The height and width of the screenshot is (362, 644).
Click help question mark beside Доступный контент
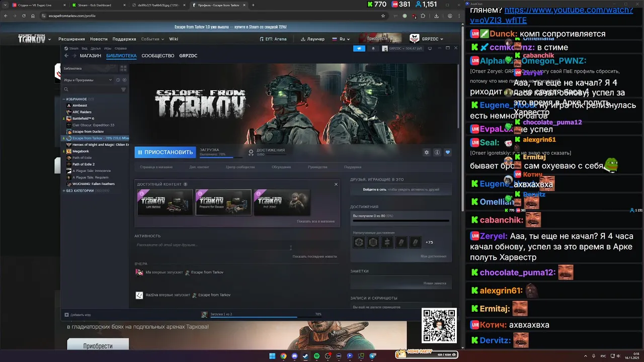pyautogui.click(x=186, y=185)
